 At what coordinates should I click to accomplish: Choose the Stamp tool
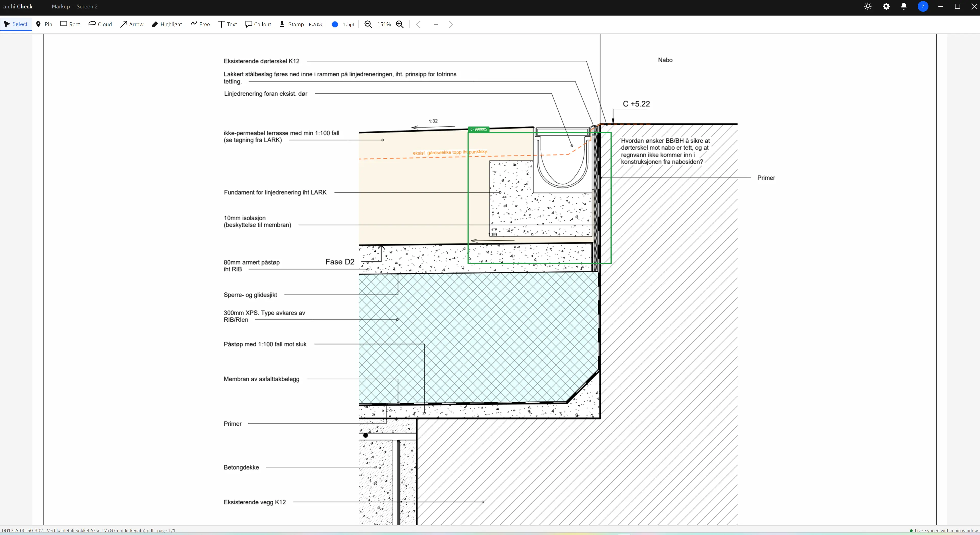coord(292,24)
